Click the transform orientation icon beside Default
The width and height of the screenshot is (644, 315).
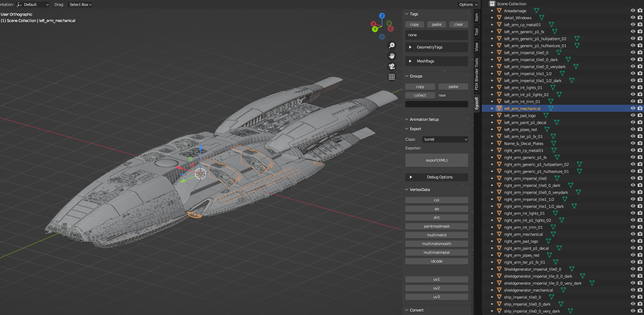(x=20, y=5)
